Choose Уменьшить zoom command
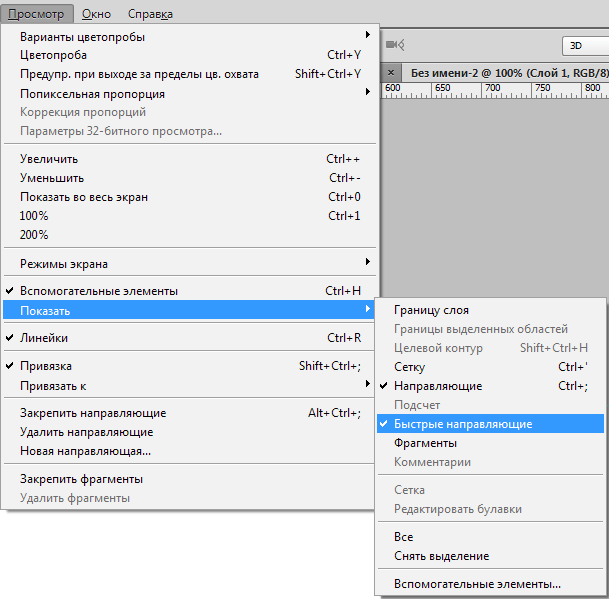Viewport: 609px width, 599px height. tap(190, 178)
